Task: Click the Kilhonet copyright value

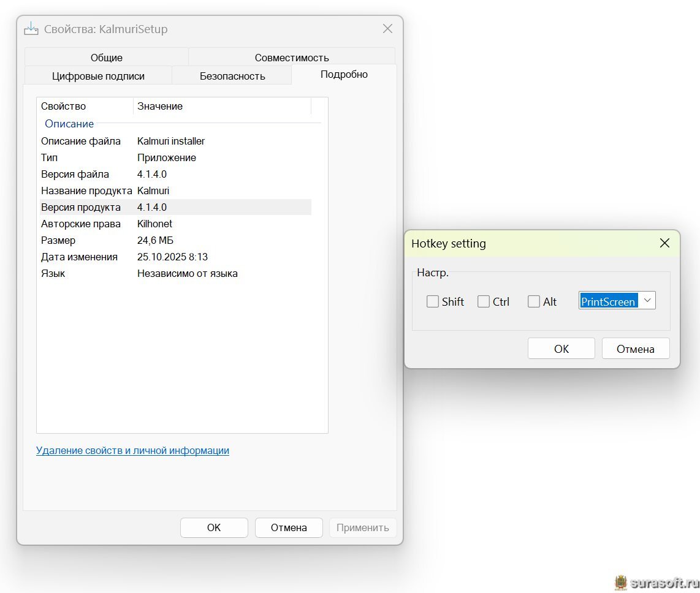Action: 154,224
